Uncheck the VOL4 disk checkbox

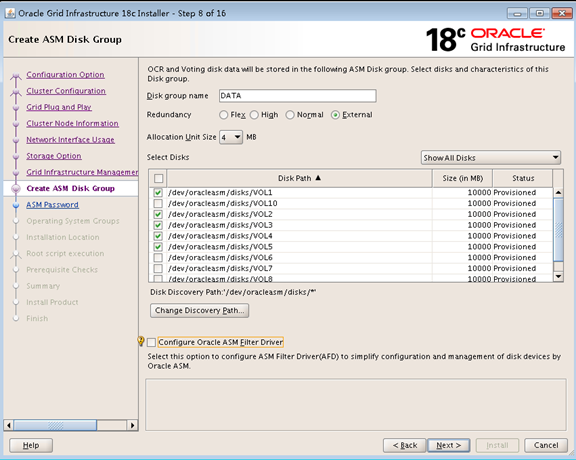(158, 236)
